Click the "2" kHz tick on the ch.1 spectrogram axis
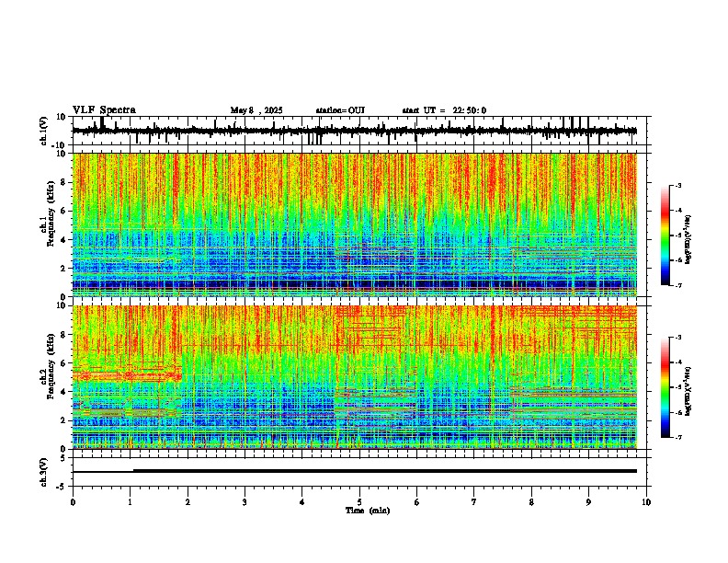Viewport: 728px width, 563px height. click(x=64, y=268)
